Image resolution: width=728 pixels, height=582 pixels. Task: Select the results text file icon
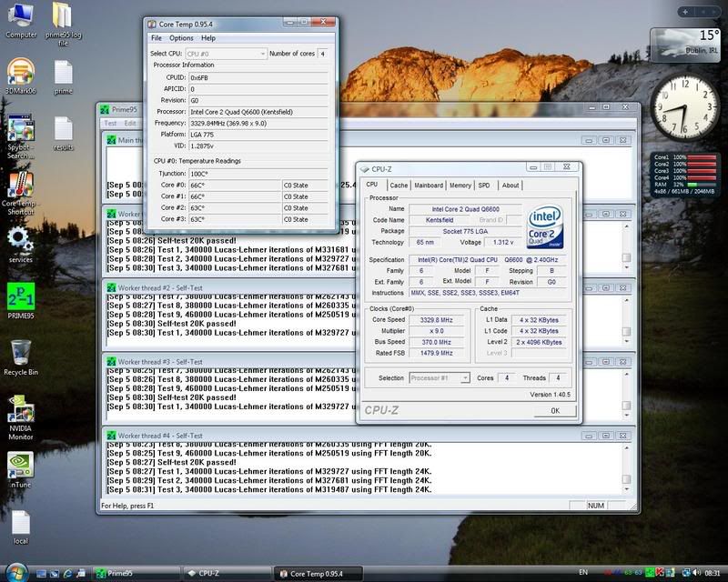click(x=63, y=134)
